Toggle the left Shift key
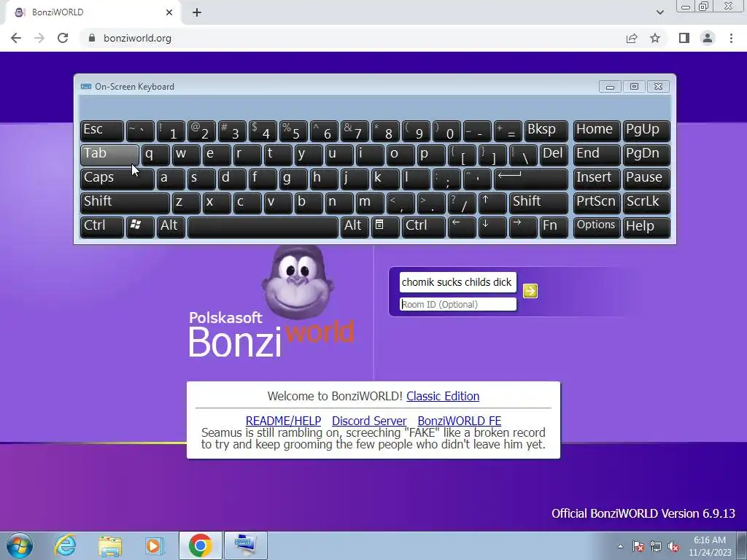The image size is (747, 560). point(125,203)
